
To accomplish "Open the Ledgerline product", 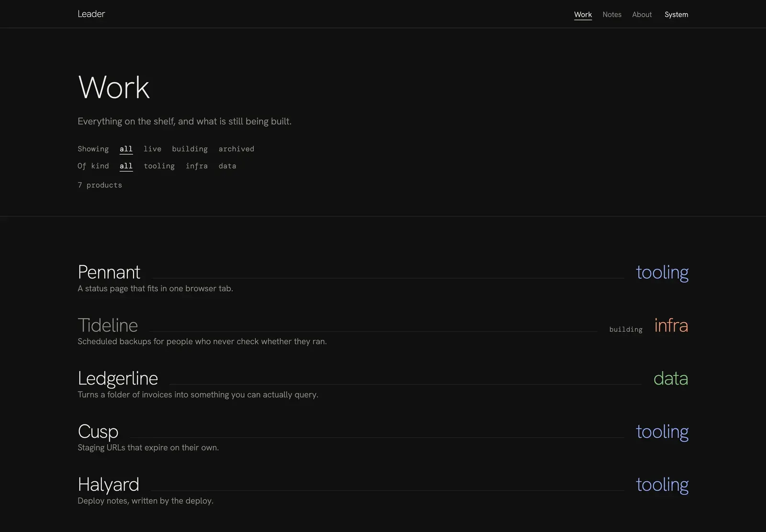I will (118, 378).
